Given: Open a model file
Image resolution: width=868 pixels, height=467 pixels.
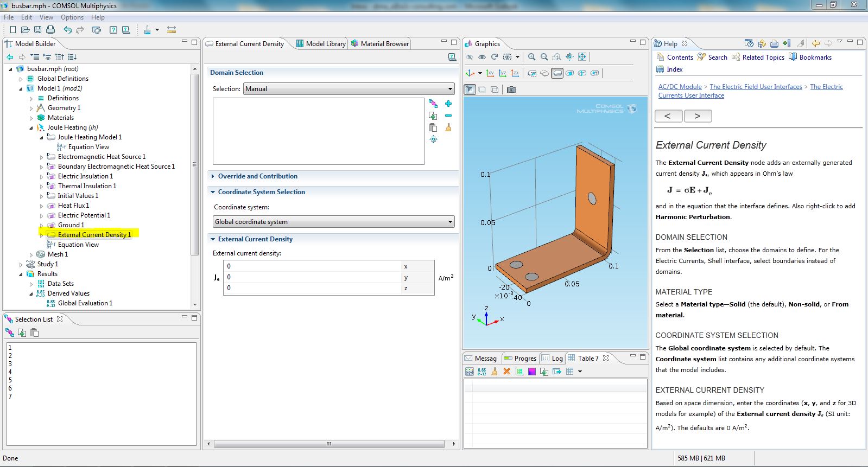Looking at the screenshot, I should pos(25,30).
